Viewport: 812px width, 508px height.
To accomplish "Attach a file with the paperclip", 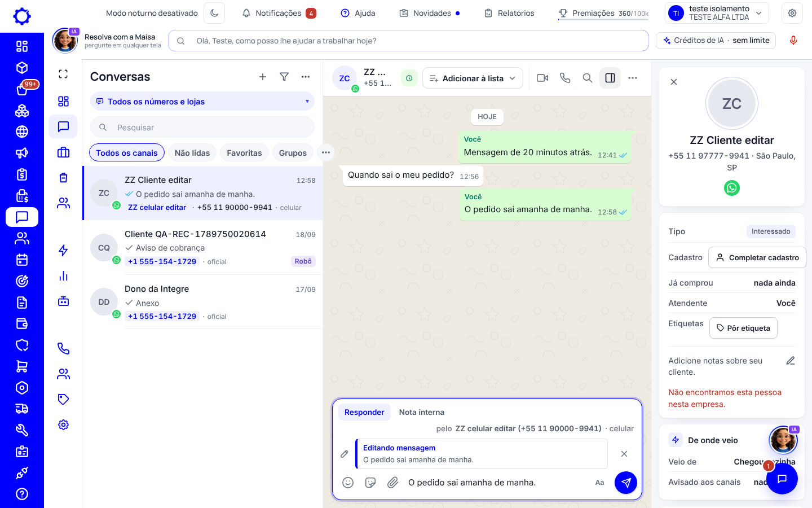I will (x=393, y=483).
